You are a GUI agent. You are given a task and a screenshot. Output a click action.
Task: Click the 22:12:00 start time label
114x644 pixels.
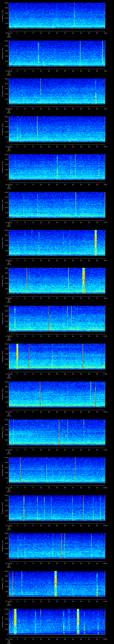(x=9, y=450)
